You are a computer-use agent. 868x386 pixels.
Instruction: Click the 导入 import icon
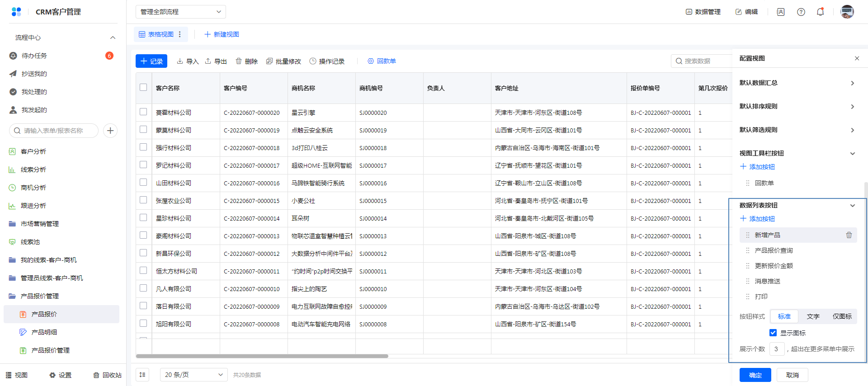pyautogui.click(x=180, y=61)
